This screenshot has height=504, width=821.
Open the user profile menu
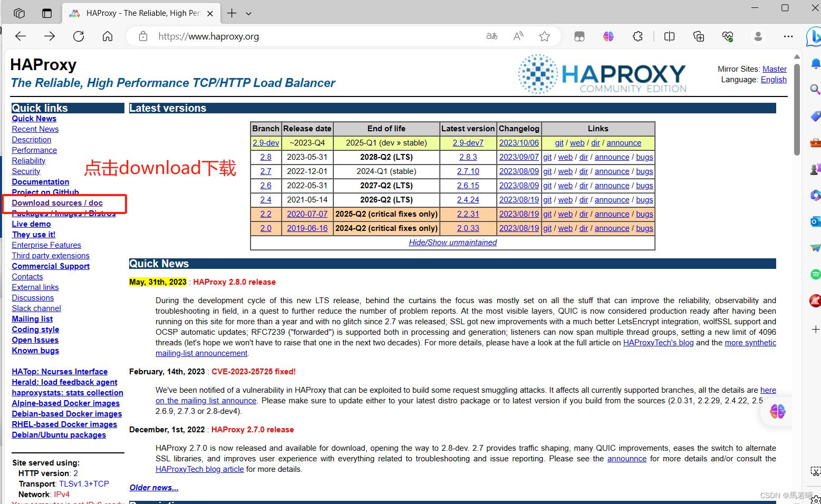tap(758, 36)
